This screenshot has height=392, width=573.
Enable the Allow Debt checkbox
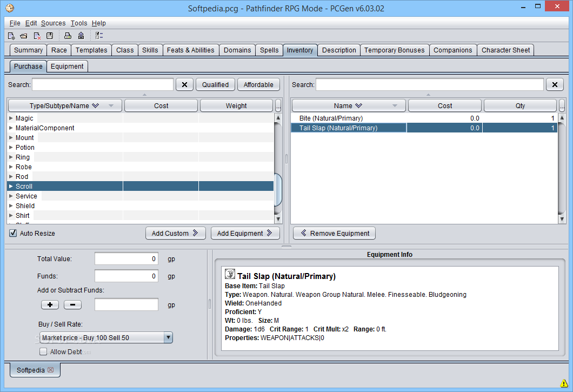[x=43, y=351]
